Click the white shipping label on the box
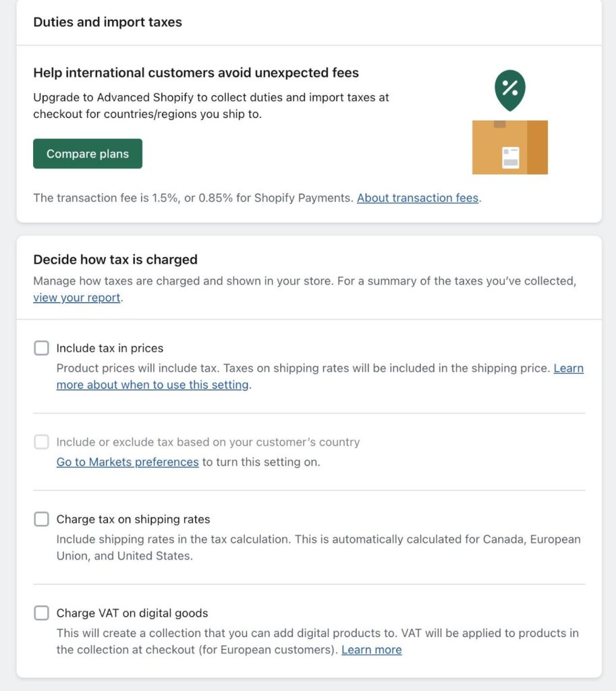Viewport: 616px width, 691px height. (511, 157)
